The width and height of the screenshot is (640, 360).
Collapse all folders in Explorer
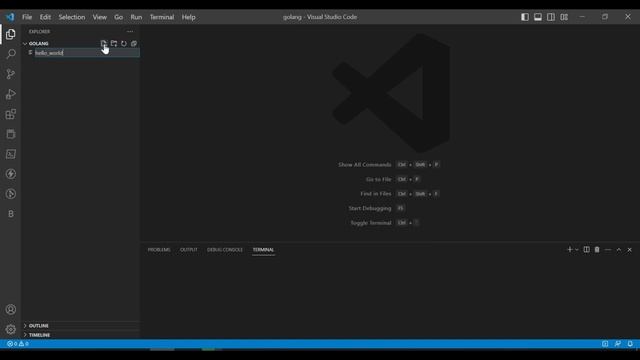[134, 43]
